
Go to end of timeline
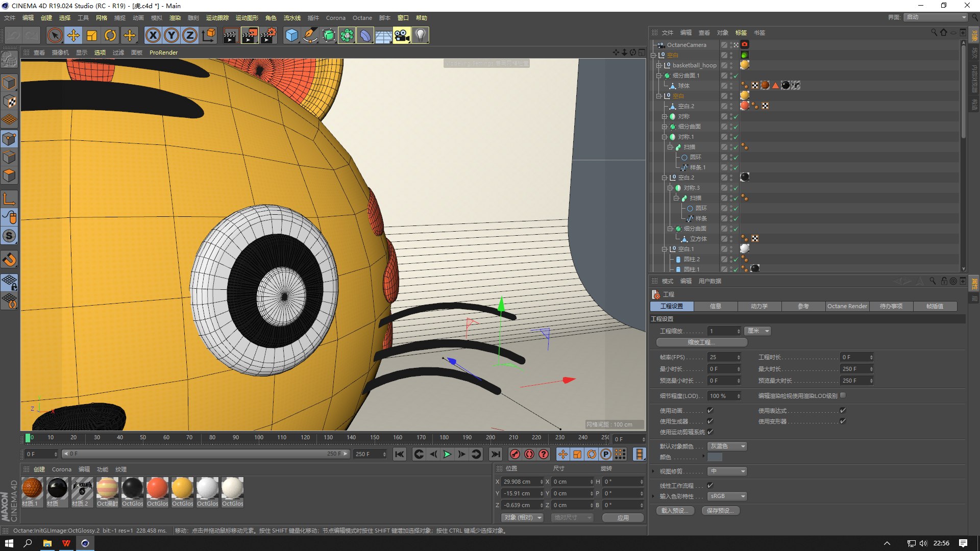[495, 454]
